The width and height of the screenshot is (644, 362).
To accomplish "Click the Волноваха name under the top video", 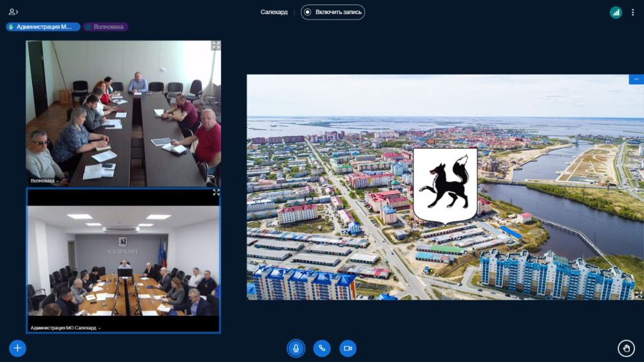I will click(x=42, y=181).
